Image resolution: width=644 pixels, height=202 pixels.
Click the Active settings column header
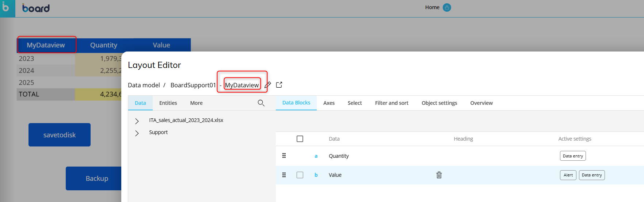pyautogui.click(x=575, y=139)
